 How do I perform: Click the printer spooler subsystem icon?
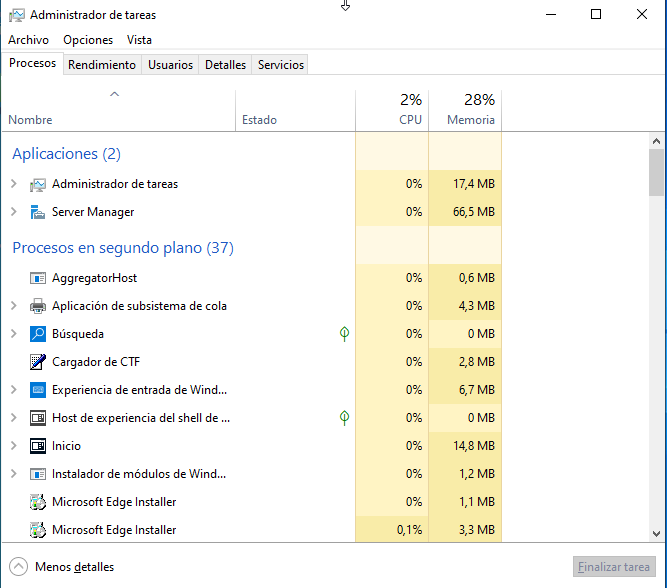tap(38, 306)
